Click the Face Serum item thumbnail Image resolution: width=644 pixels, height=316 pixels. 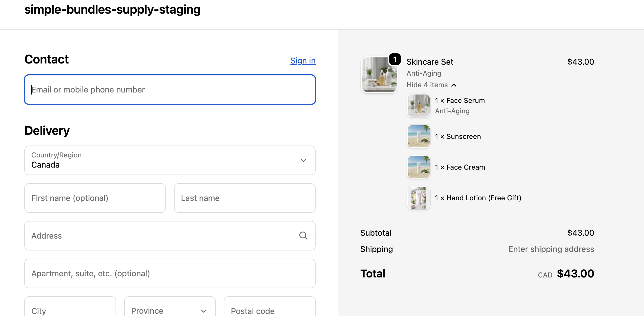[418, 106]
